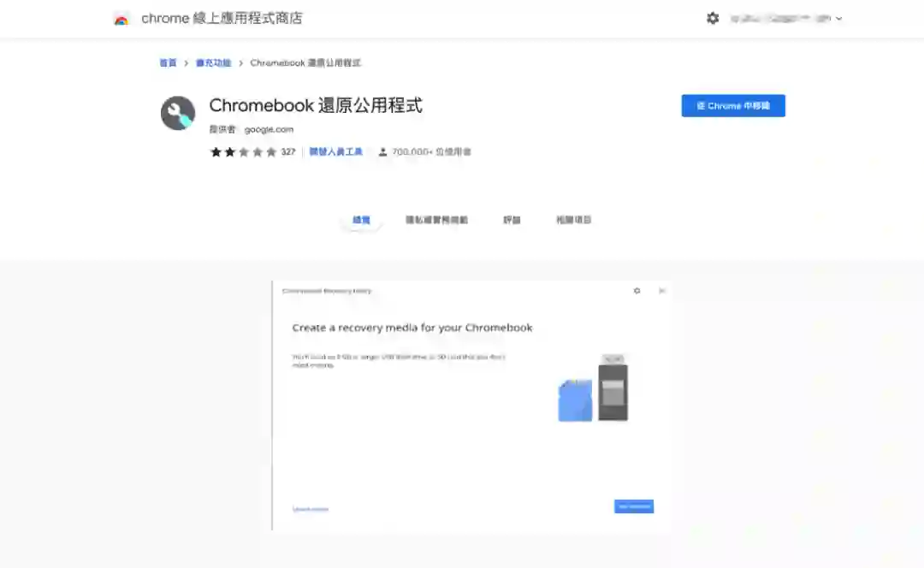
Task: Click the star rating icons
Action: click(x=243, y=152)
